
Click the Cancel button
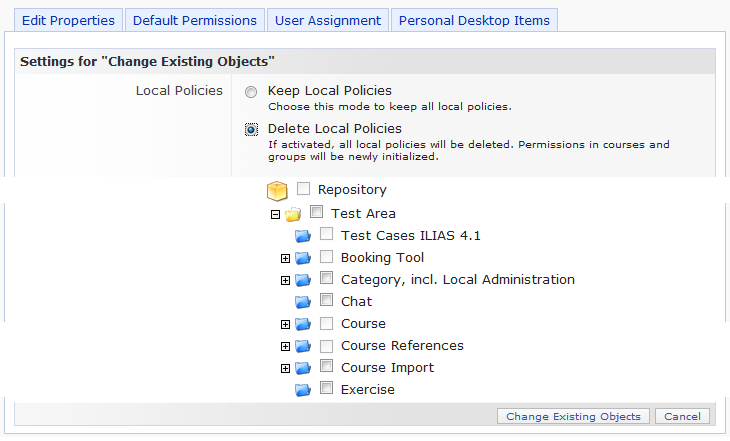click(x=683, y=416)
